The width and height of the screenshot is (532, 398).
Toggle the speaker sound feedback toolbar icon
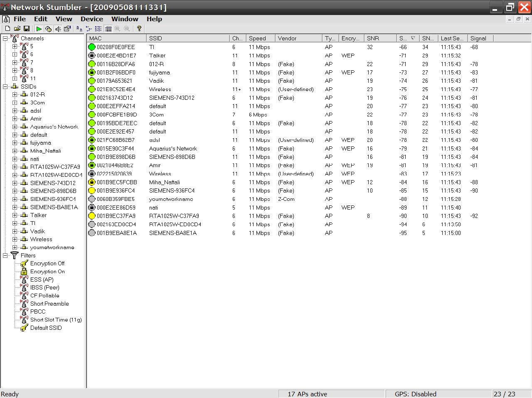[x=58, y=29]
